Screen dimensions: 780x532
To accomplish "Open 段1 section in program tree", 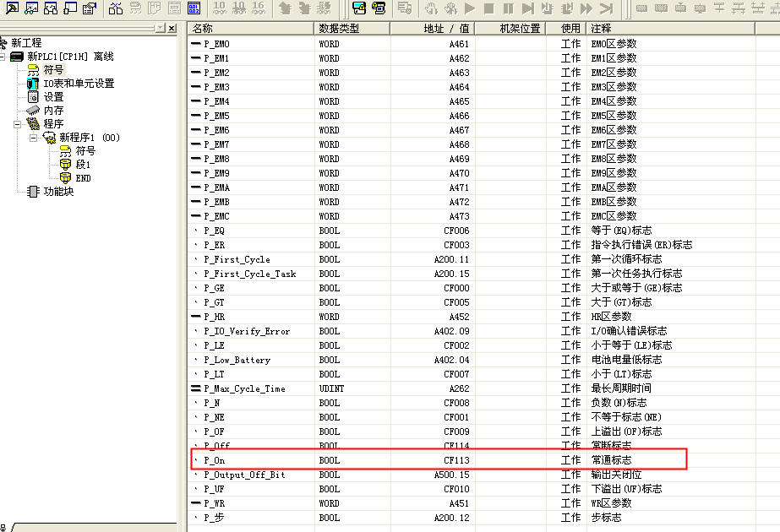I will pos(82,165).
